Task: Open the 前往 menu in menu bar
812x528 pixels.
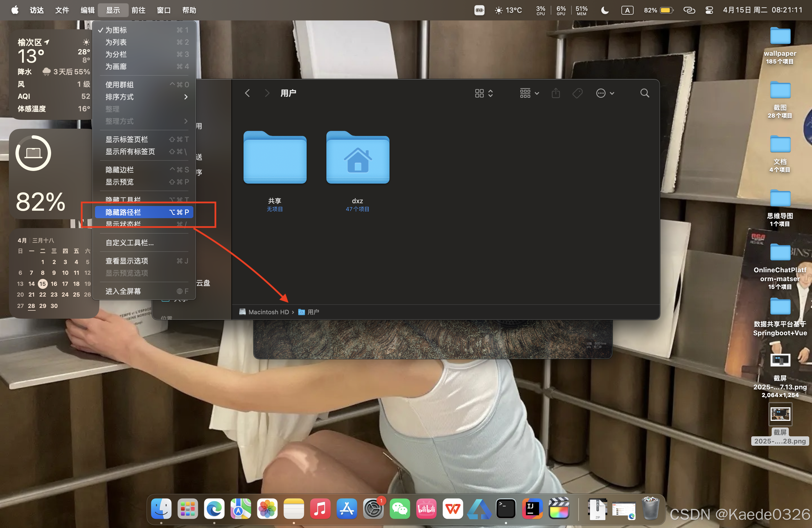Action: (138, 10)
